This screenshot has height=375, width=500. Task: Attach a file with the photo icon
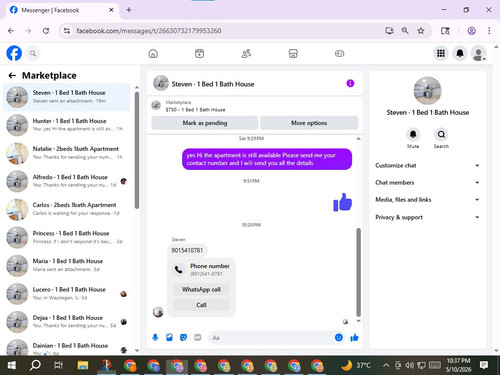point(169,338)
